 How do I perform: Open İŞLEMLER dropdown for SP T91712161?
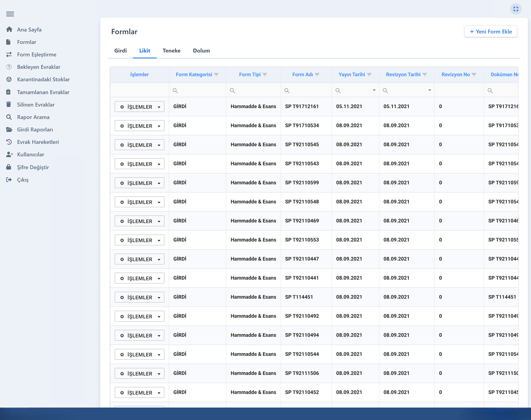coord(139,107)
